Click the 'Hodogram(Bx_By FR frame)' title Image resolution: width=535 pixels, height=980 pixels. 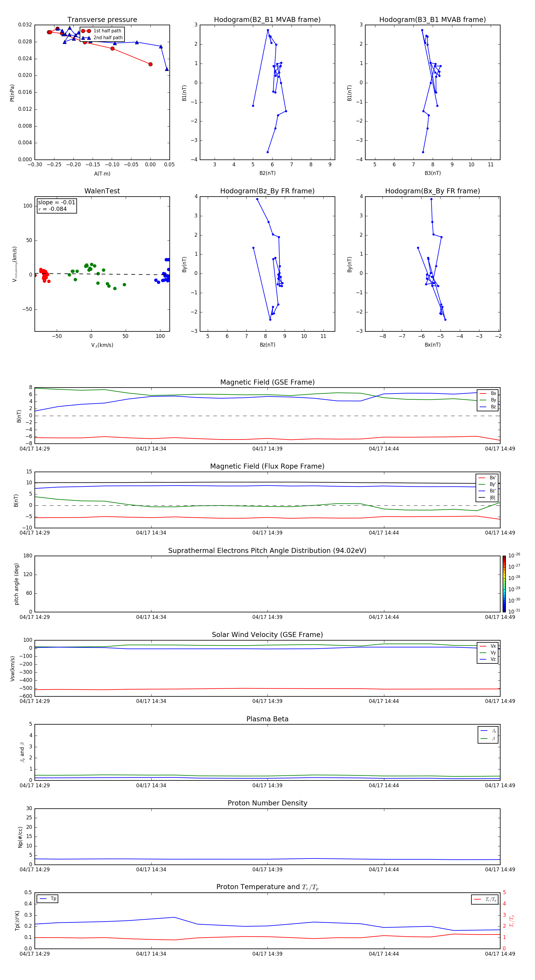[x=432, y=191]
